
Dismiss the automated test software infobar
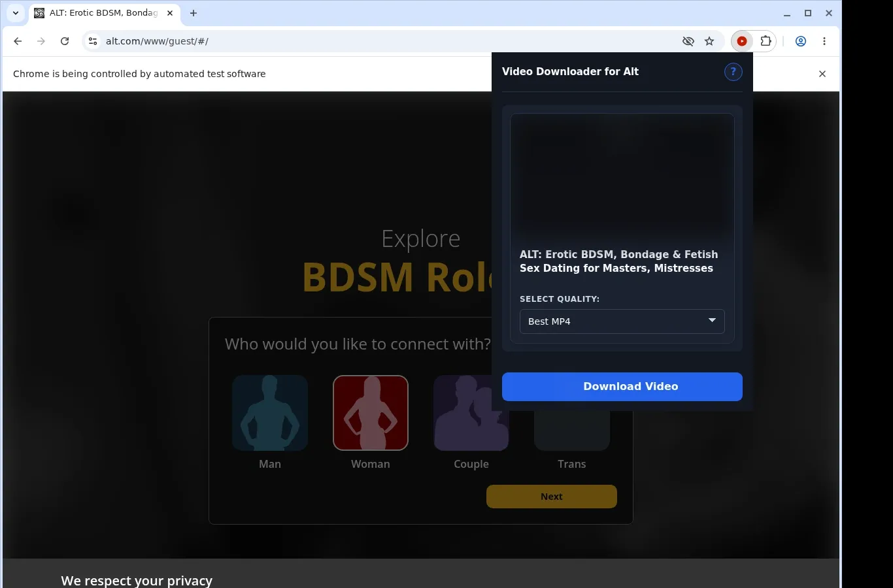822,74
